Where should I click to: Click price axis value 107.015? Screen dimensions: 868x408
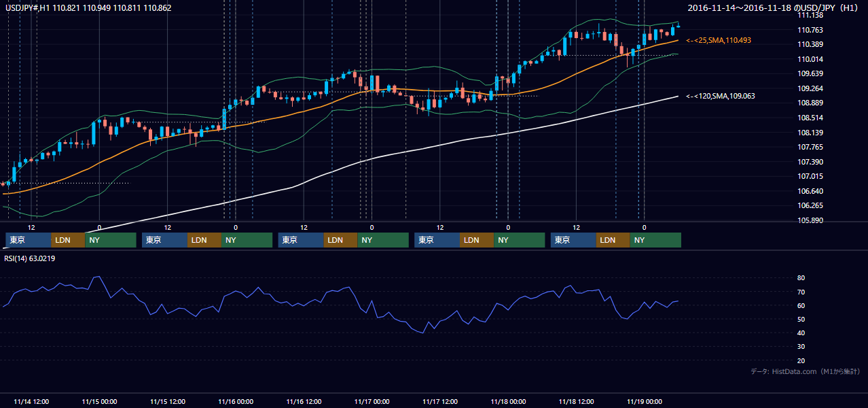[811, 176]
